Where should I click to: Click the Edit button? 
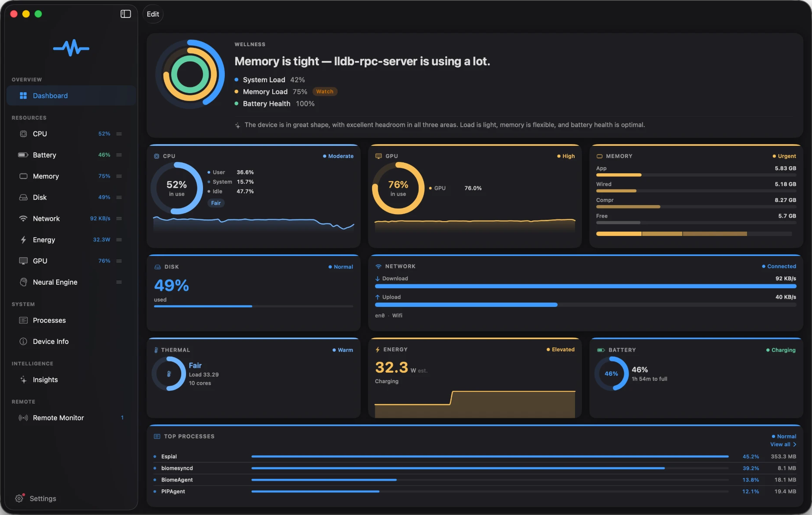(153, 14)
